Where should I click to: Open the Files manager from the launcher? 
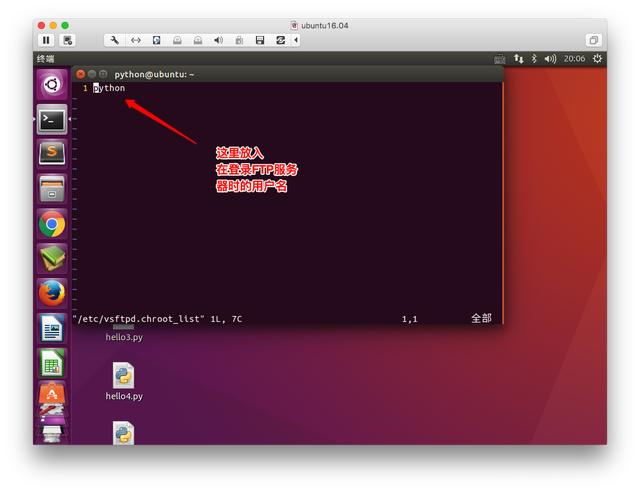[x=52, y=189]
